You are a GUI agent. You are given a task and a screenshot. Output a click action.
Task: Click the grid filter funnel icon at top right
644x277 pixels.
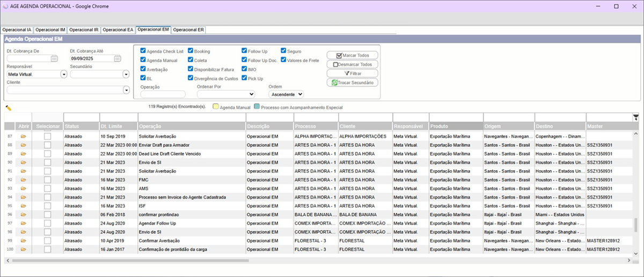pos(636,117)
